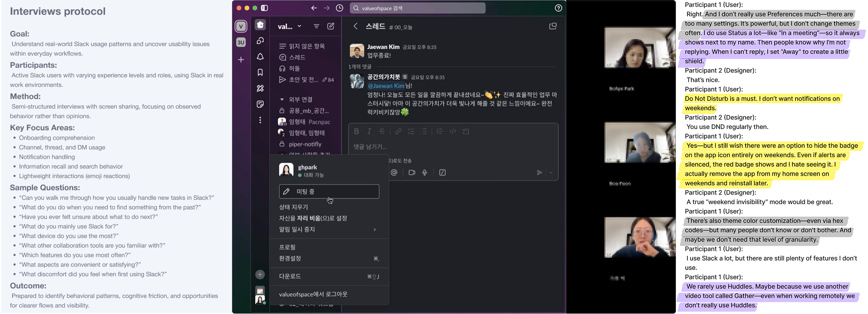This screenshot has height=314, width=868.
Task: Open the piper-notifly channel
Action: [301, 144]
